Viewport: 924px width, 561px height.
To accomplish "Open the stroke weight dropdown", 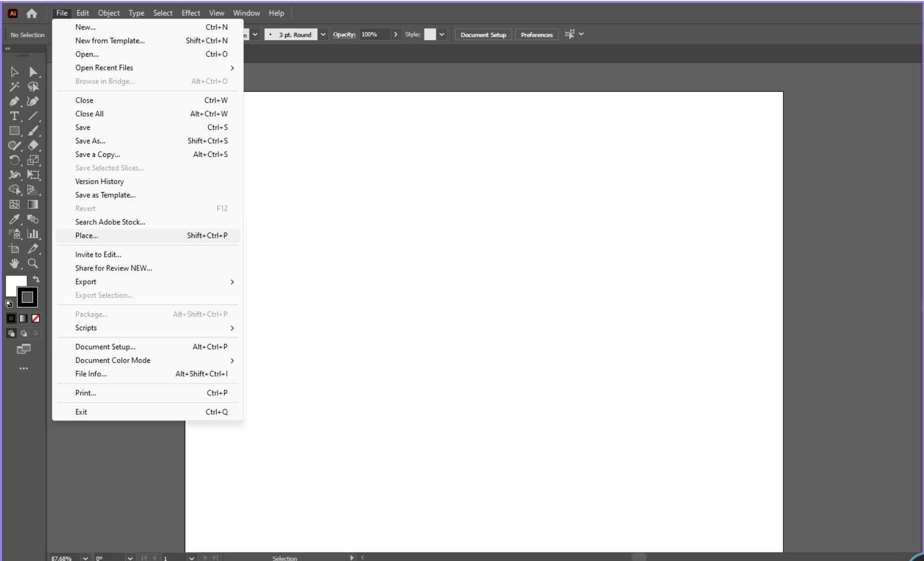I will point(323,34).
